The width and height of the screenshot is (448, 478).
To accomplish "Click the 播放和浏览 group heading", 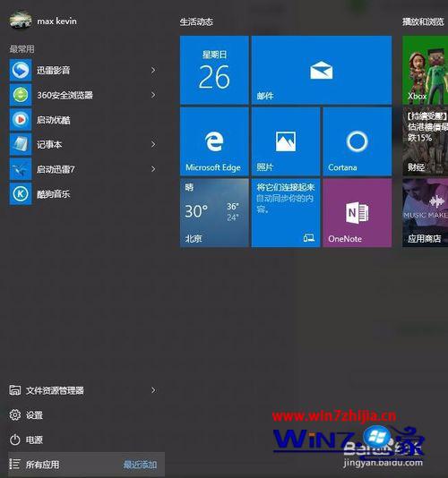I will 423,21.
